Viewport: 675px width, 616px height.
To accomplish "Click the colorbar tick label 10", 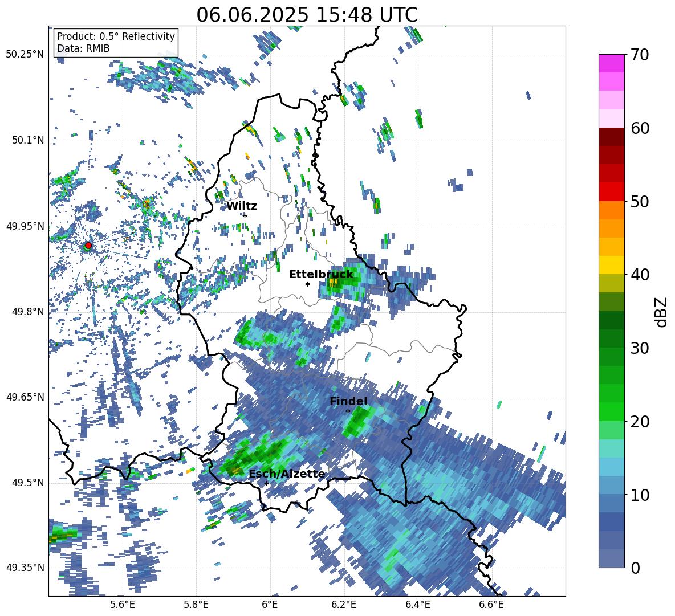I will [640, 495].
